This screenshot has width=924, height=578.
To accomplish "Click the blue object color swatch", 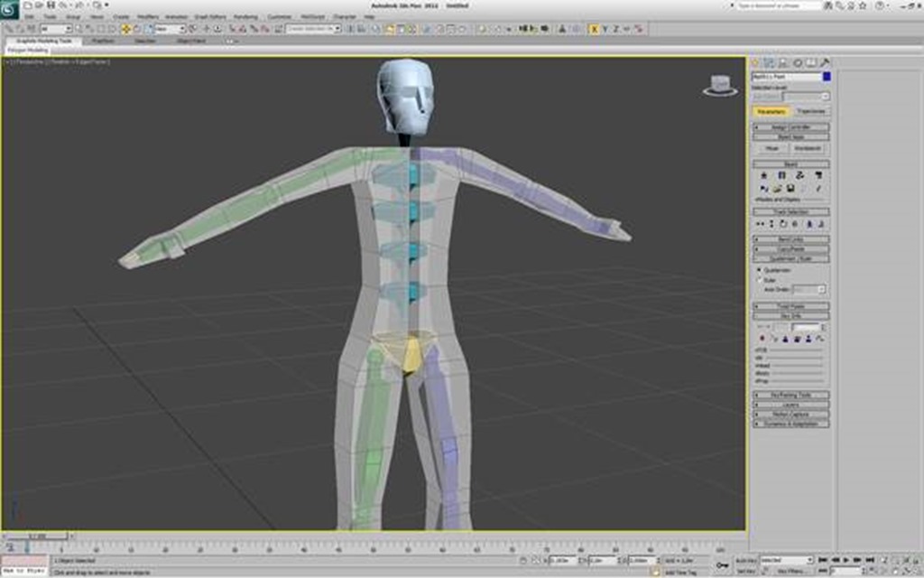I will (826, 78).
